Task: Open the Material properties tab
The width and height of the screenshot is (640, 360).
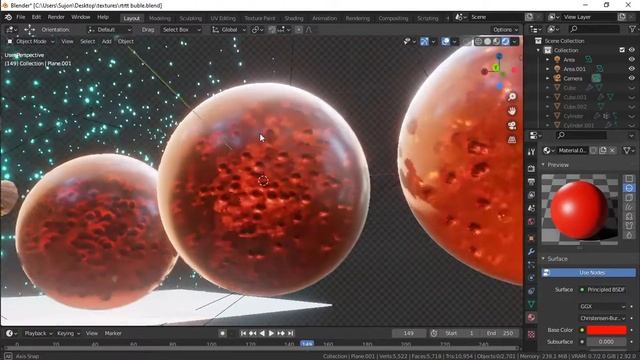Action: click(531, 318)
